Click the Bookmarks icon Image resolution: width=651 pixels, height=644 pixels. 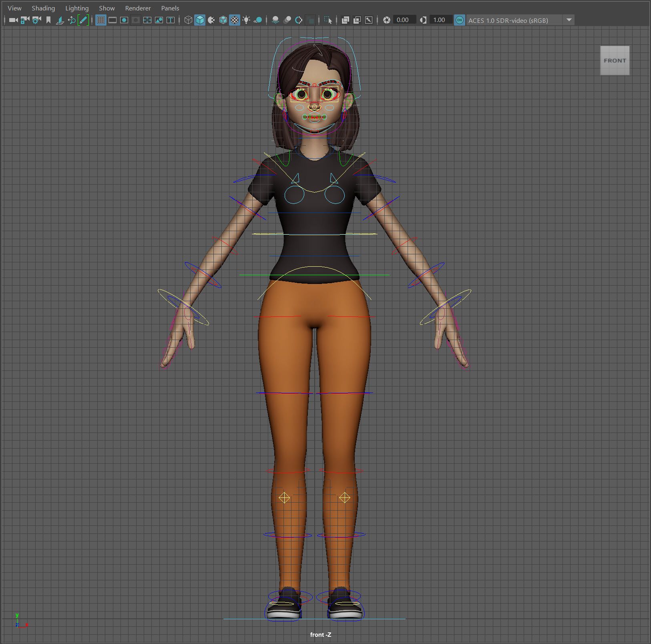pos(48,20)
